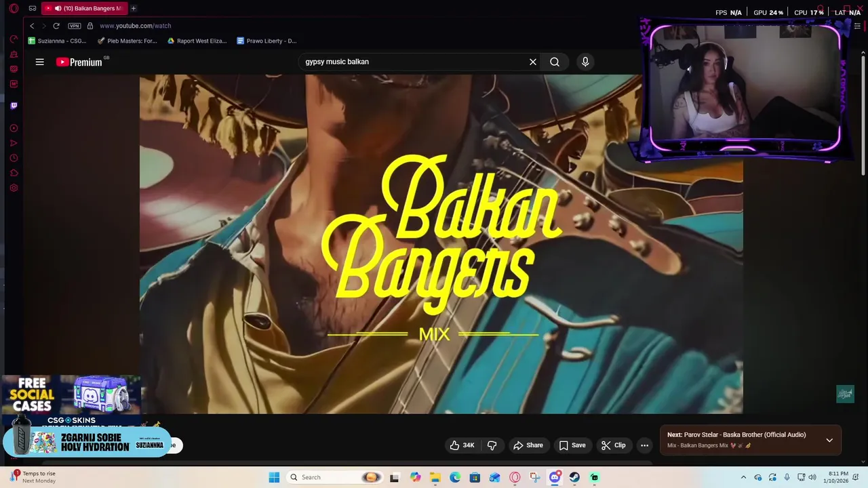Reload the YouTube page

56,26
